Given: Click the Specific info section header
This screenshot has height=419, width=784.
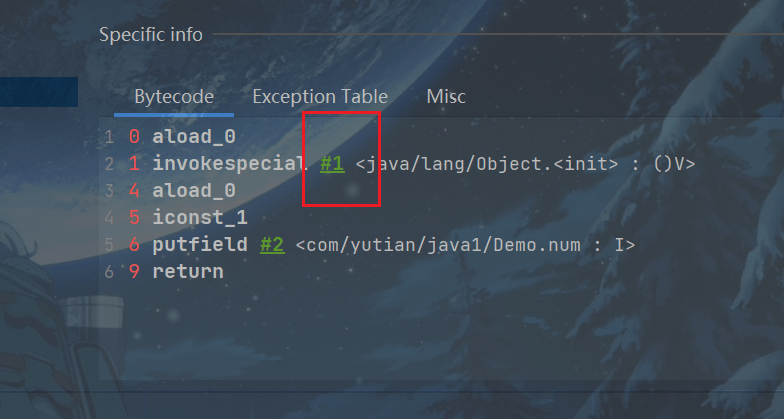Looking at the screenshot, I should (x=151, y=35).
